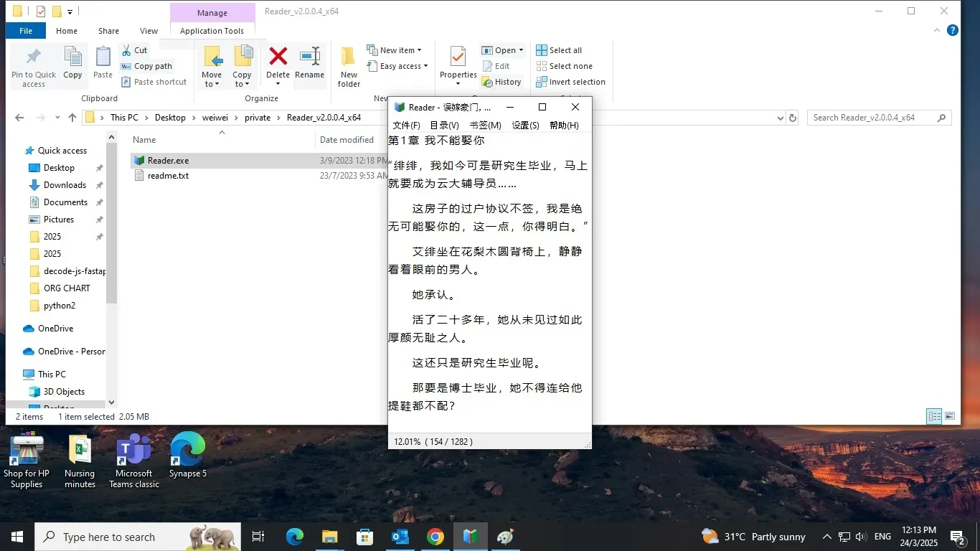Screen dimensions: 980x551
Task: Open the File tab in Explorer
Action: [26, 31]
